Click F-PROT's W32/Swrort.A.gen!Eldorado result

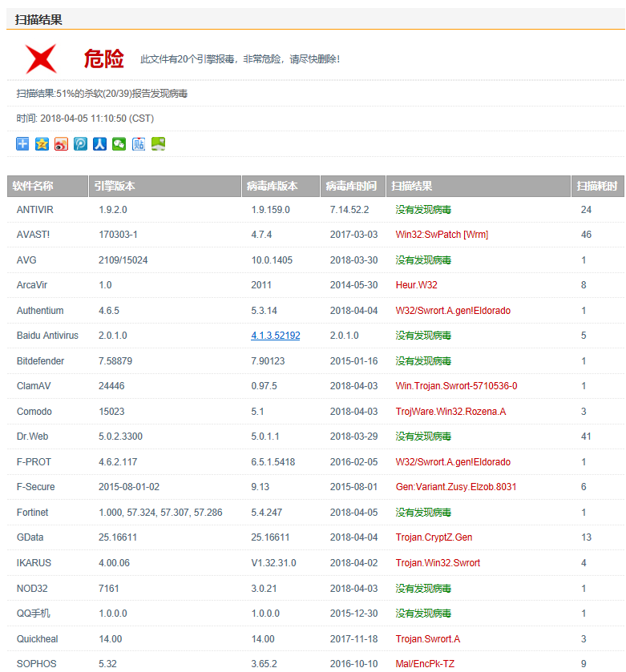click(x=453, y=462)
